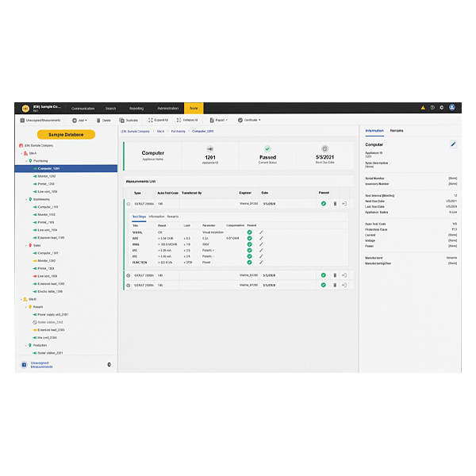Open the warning triangle alert icon
The height and width of the screenshot is (476, 476).
423,108
